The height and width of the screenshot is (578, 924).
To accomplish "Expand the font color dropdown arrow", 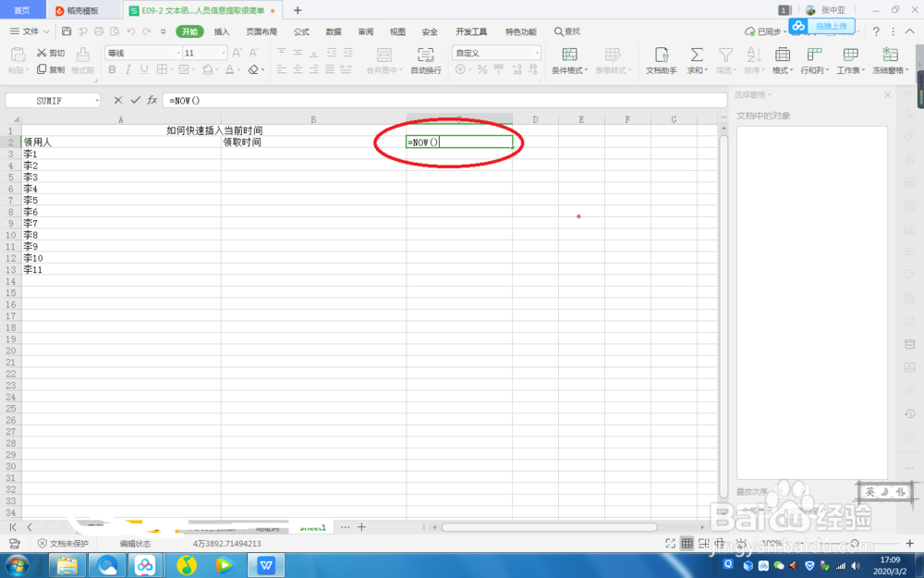I will coord(238,69).
